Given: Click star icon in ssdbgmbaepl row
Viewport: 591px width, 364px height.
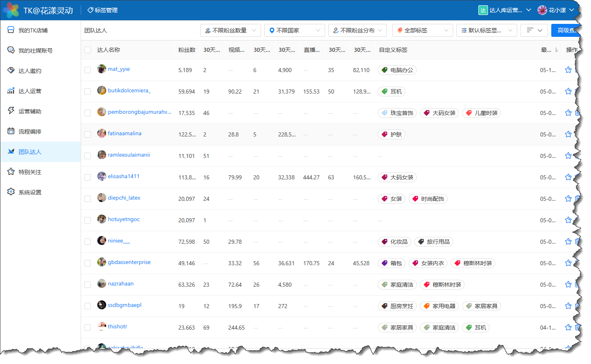Looking at the screenshot, I should (x=568, y=306).
